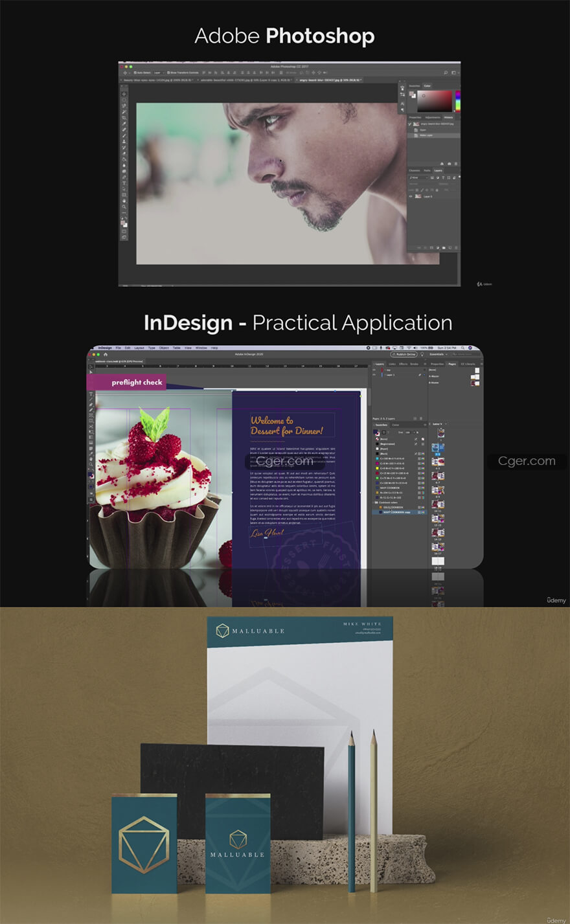Select the Move tool in Photoshop

coord(124,95)
